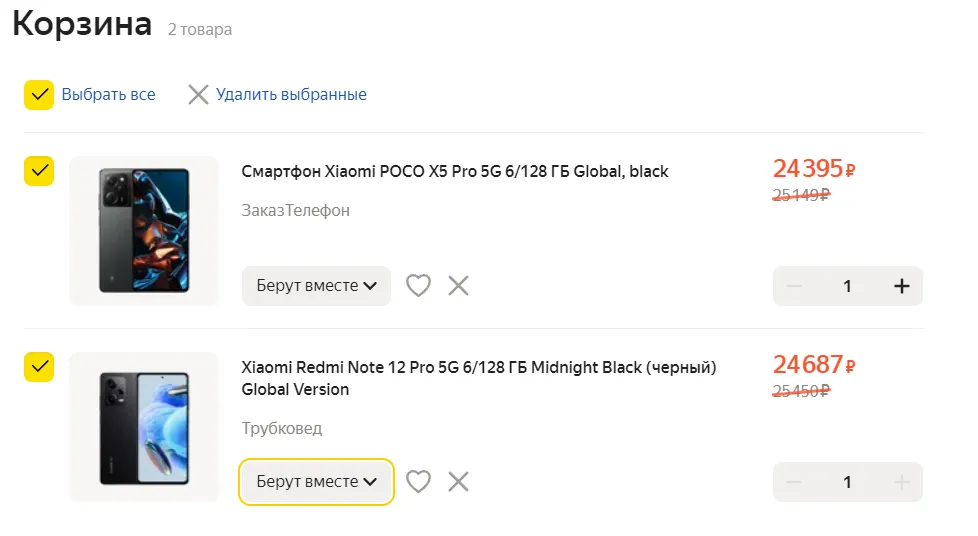
Task: Click the POCO X5 Pro quantity field
Action: point(847,286)
